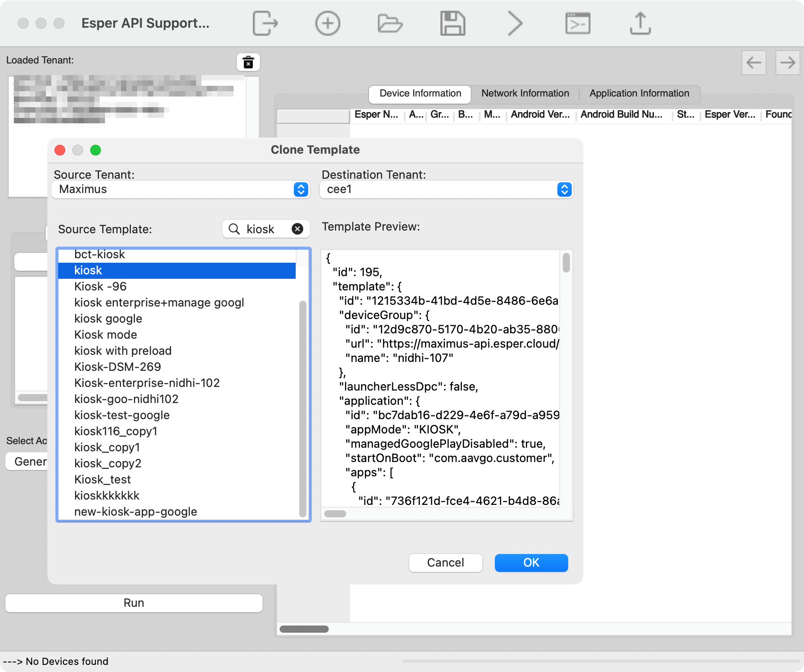
Task: Open the Destination Tenant dropdown
Action: click(565, 189)
